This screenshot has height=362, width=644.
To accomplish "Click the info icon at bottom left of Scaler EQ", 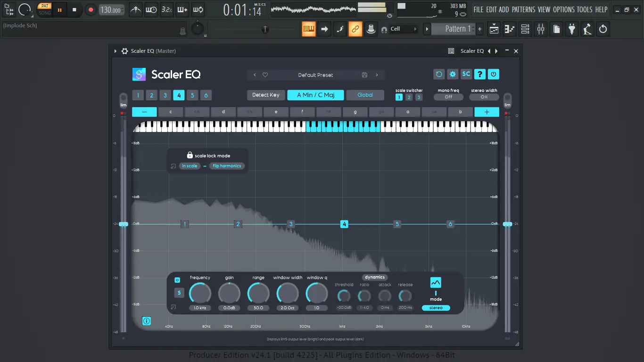I will 146,321.
